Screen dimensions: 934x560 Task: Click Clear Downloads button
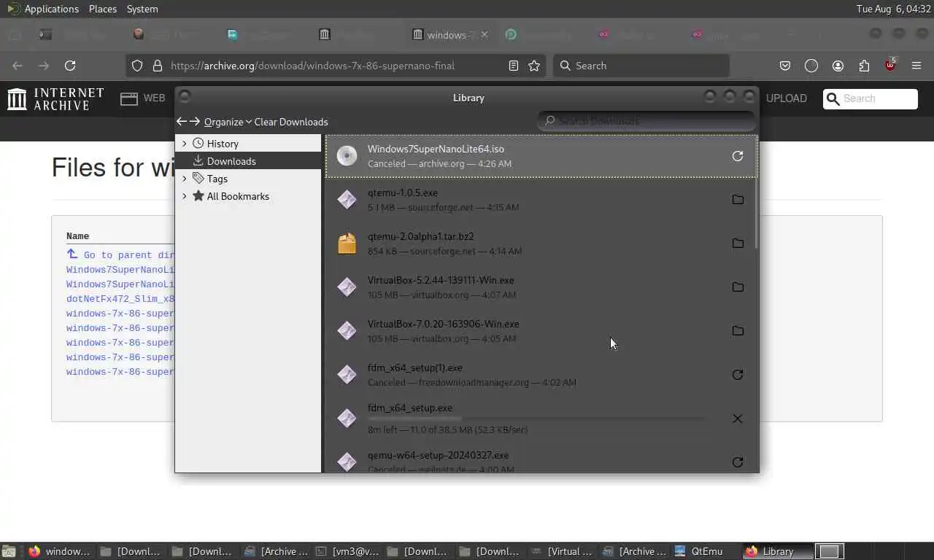pos(291,122)
